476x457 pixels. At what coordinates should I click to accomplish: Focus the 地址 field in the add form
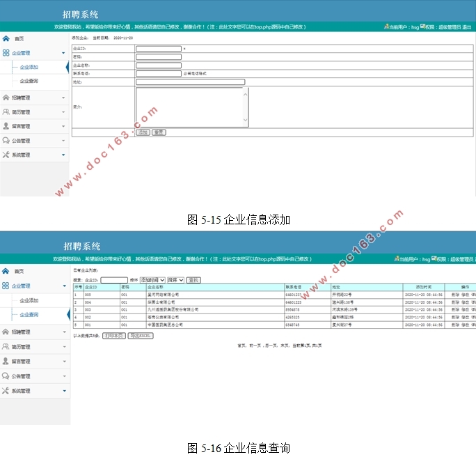coord(191,82)
